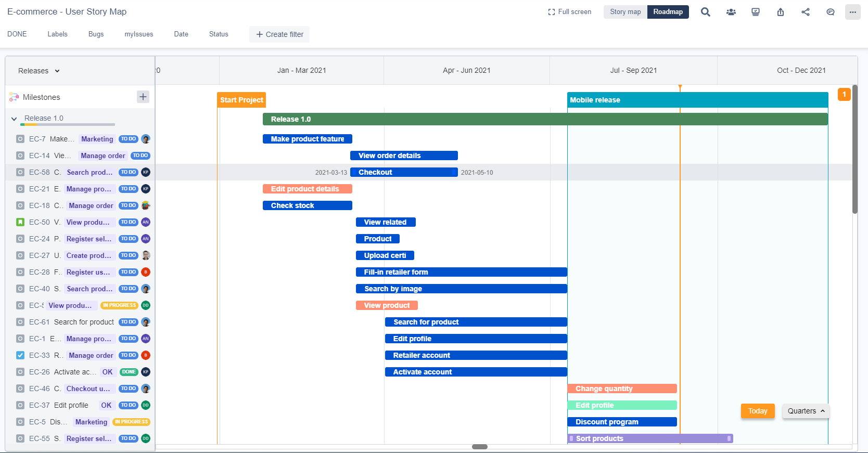Click the export upload icon
This screenshot has width=868, height=453.
coord(781,12)
